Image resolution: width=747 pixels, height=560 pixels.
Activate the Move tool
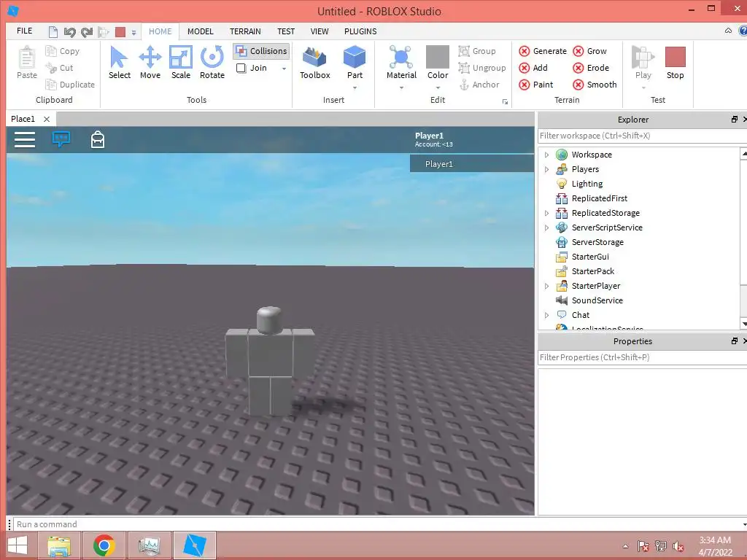coord(150,63)
